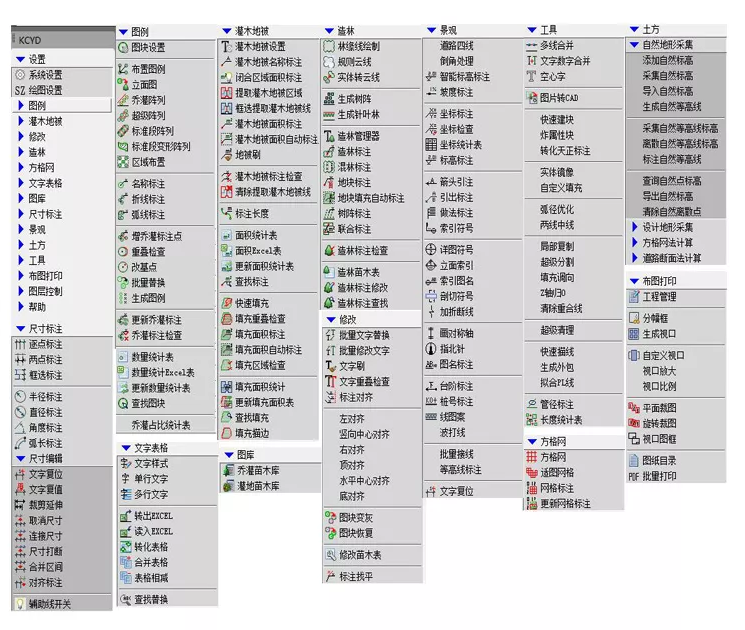Click 波打线 text entry
Image resolution: width=745 pixels, height=630 pixels.
pos(452,432)
